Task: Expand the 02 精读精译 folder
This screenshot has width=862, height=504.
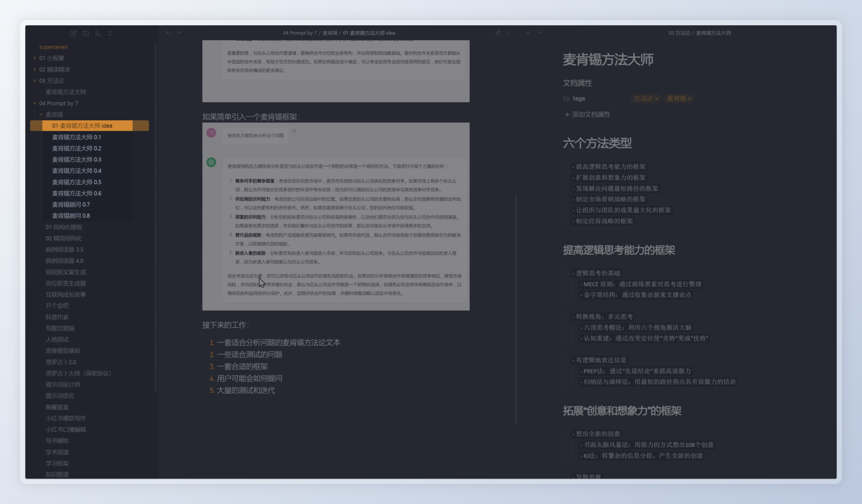Action: click(x=35, y=69)
